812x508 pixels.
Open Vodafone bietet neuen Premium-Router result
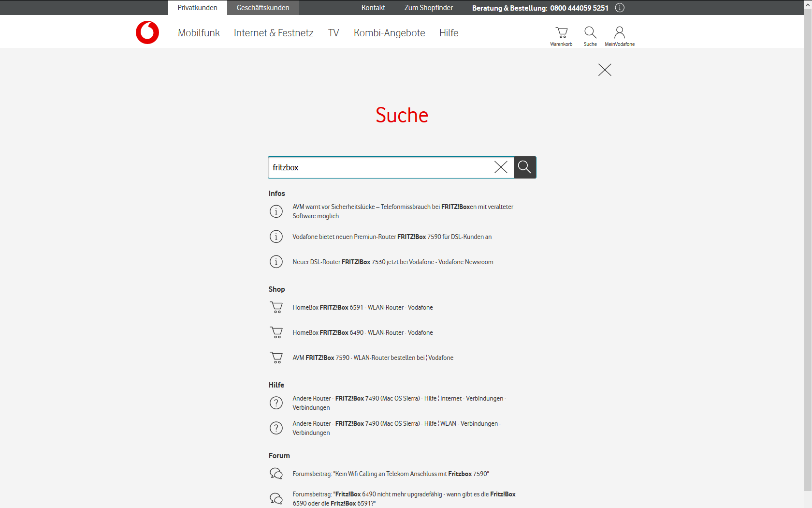(x=392, y=237)
